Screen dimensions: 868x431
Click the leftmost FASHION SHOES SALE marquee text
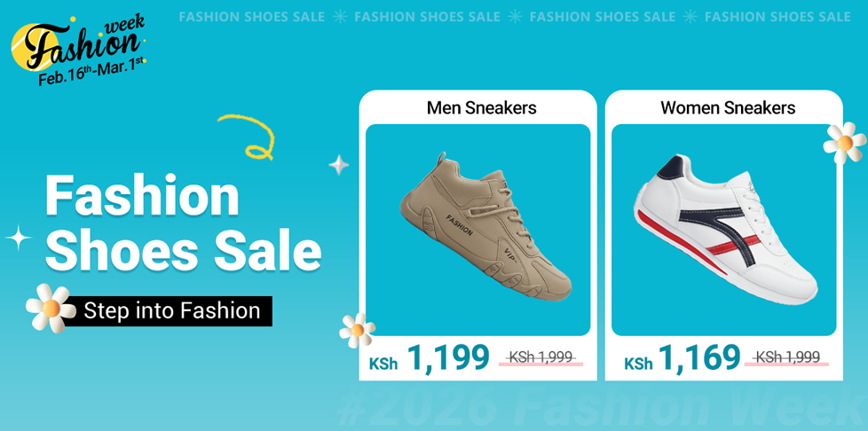point(251,17)
